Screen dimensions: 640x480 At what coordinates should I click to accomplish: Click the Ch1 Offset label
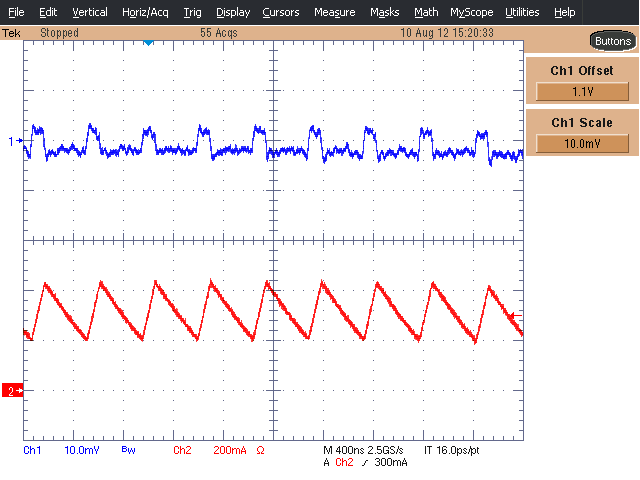point(582,71)
